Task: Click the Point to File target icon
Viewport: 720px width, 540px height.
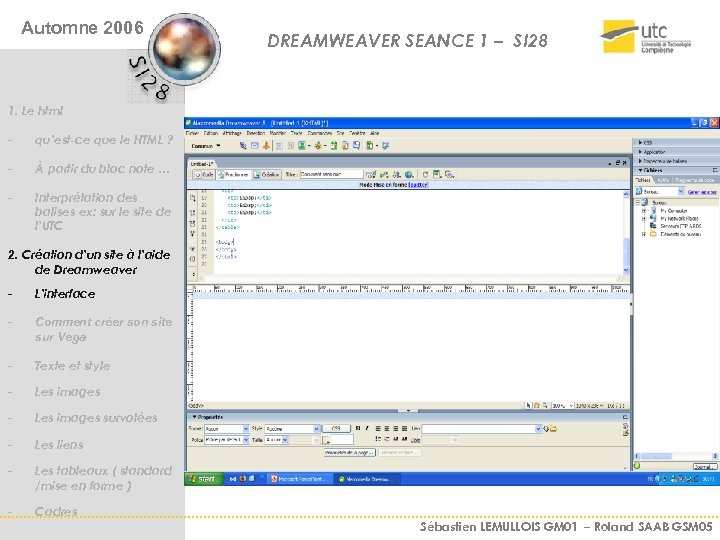Action: pos(546,429)
